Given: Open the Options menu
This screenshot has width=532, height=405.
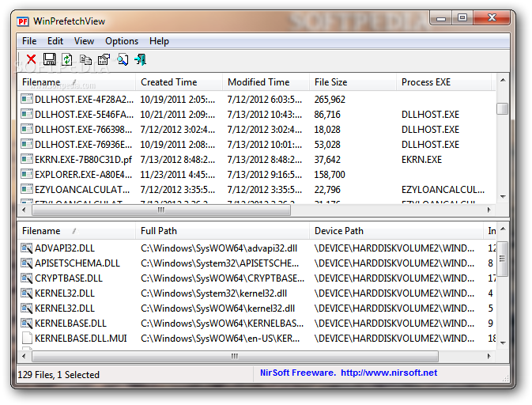Looking at the screenshot, I should pos(122,41).
